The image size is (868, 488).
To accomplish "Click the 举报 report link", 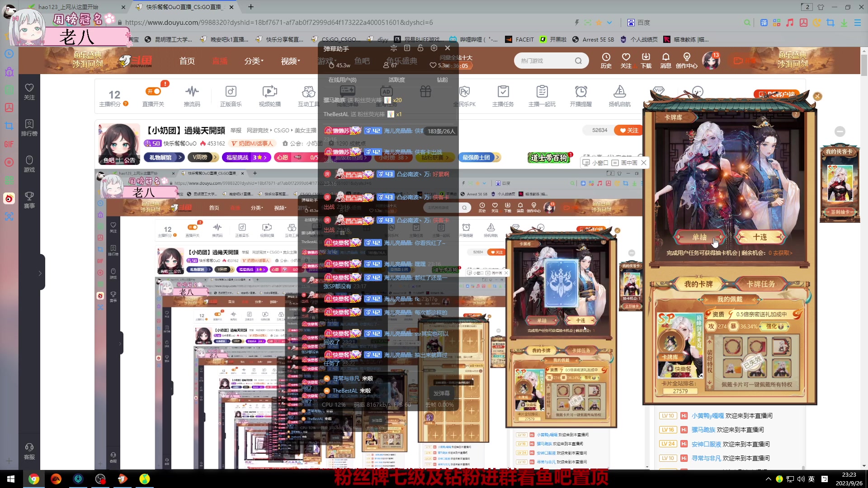I will [236, 130].
